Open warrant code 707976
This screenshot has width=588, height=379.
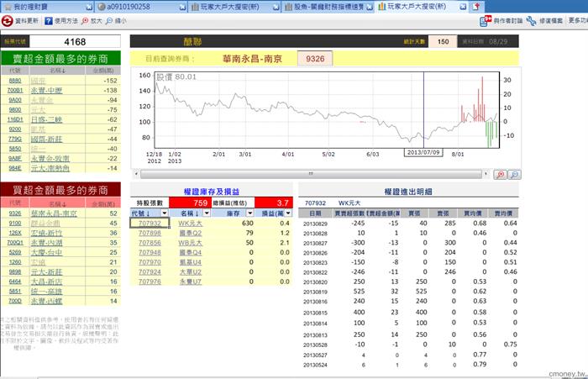coord(150,282)
